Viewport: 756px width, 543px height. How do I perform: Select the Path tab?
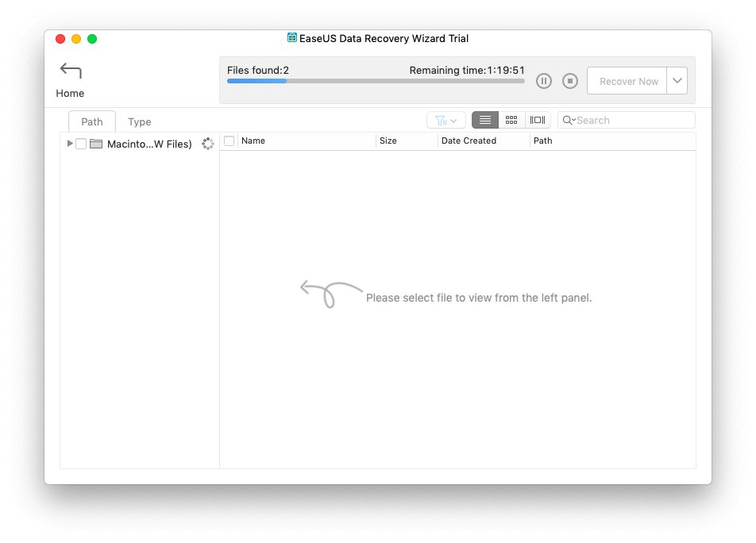pos(91,121)
